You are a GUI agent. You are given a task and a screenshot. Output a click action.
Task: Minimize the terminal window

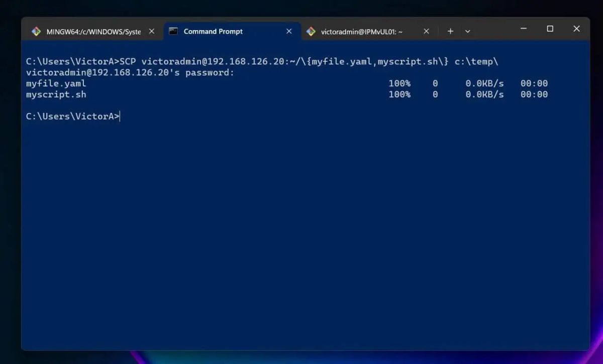click(524, 29)
